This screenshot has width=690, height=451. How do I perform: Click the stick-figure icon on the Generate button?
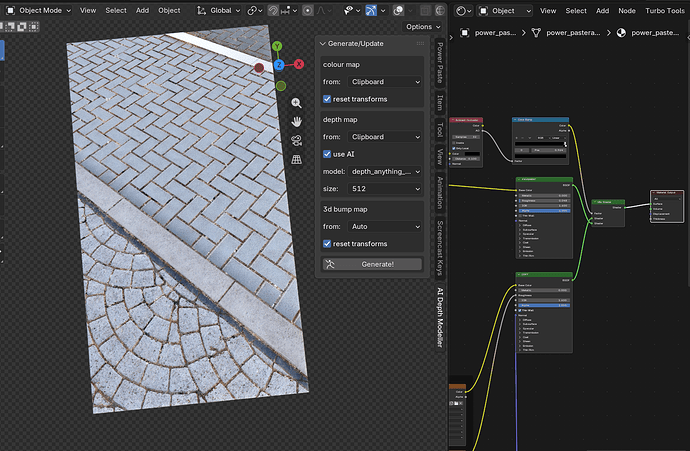[330, 264]
